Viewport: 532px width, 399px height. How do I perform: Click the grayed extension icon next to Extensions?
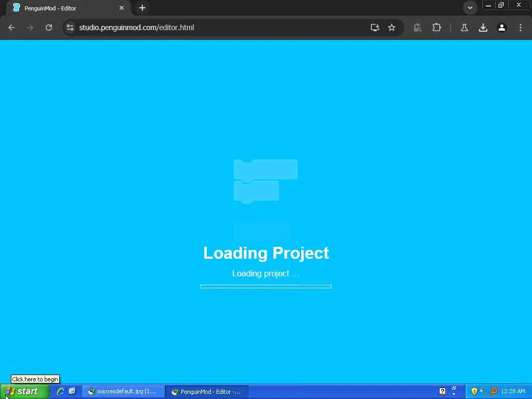(x=418, y=28)
